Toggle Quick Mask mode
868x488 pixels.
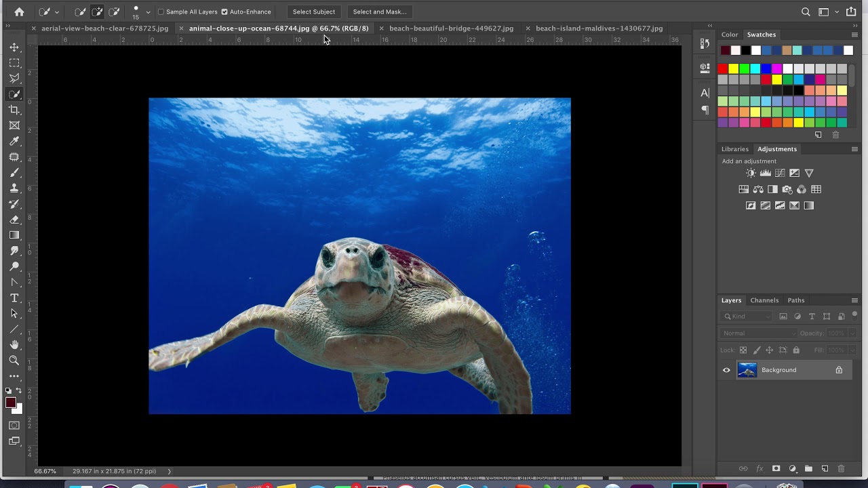pos(14,426)
